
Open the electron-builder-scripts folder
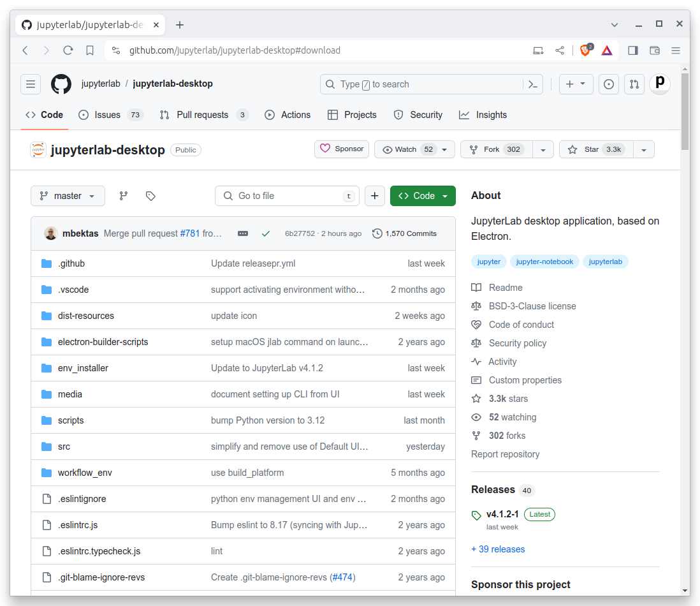coord(103,342)
